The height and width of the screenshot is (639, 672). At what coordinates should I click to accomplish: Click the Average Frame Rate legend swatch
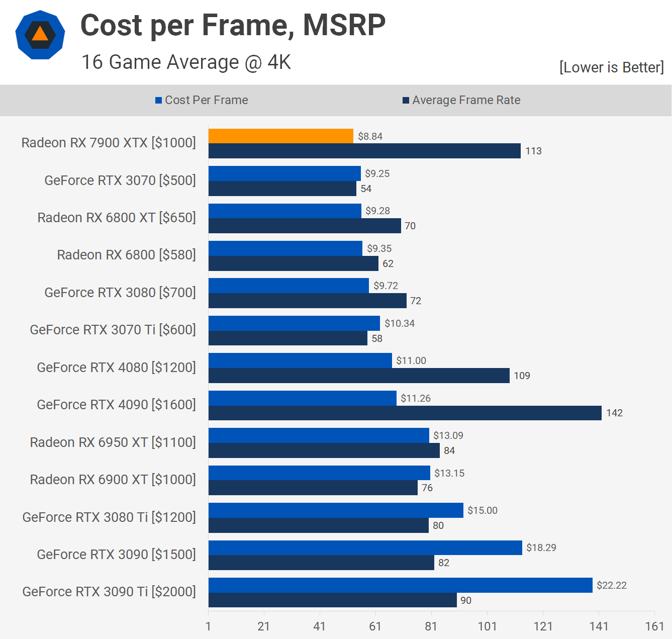pos(406,101)
